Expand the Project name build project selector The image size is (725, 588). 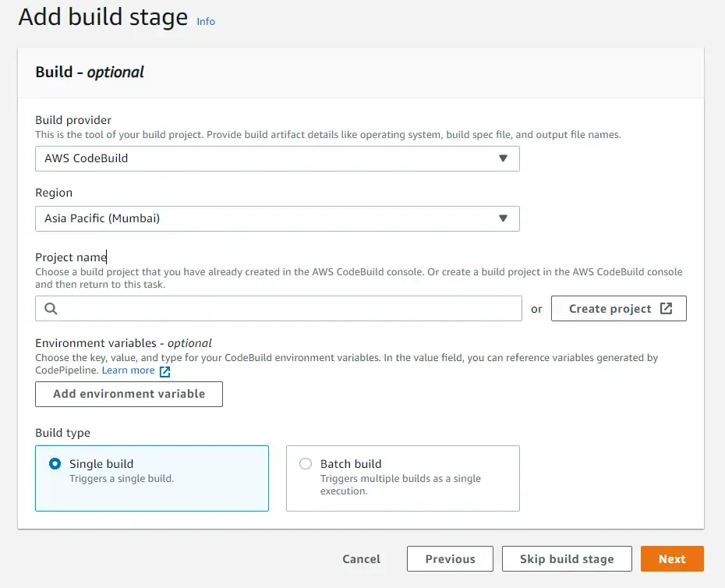(x=277, y=308)
